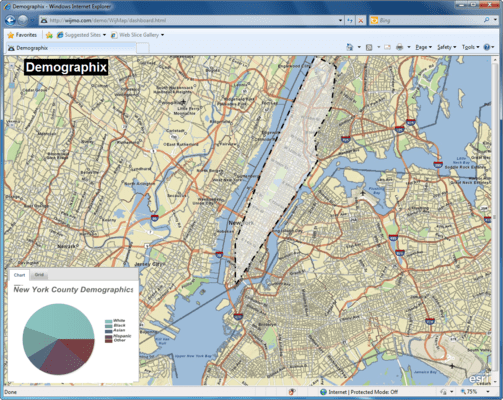Expand the zoom level dropdown arrow
Screen dimensions: 503x400
[488, 392]
